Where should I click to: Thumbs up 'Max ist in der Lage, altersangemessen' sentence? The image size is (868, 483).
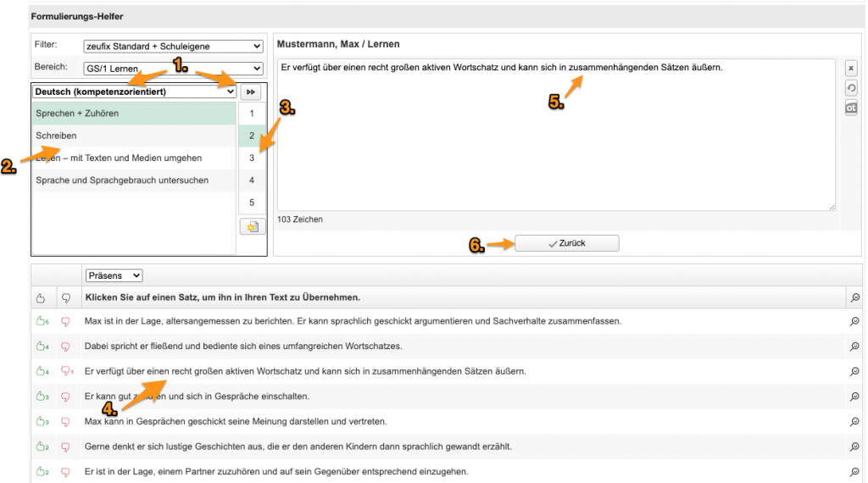coord(42,321)
